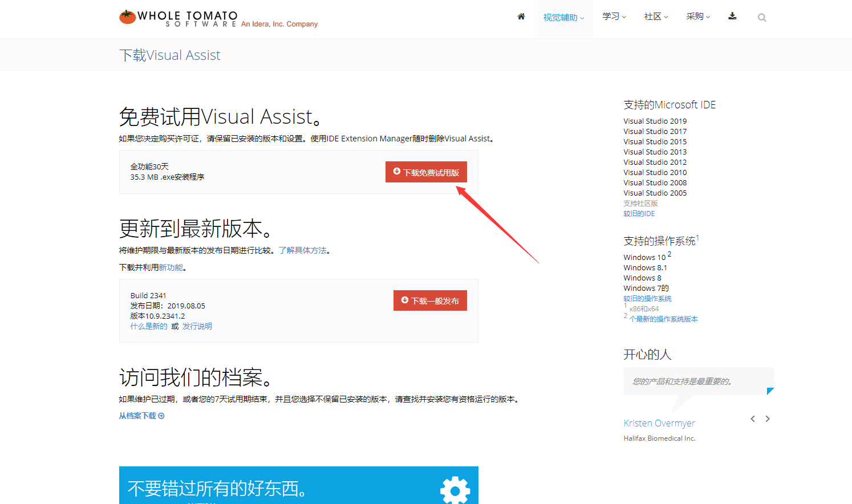Viewport: 852px width, 504px height.
Task: Open the 什么是新的 link
Action: click(x=149, y=326)
